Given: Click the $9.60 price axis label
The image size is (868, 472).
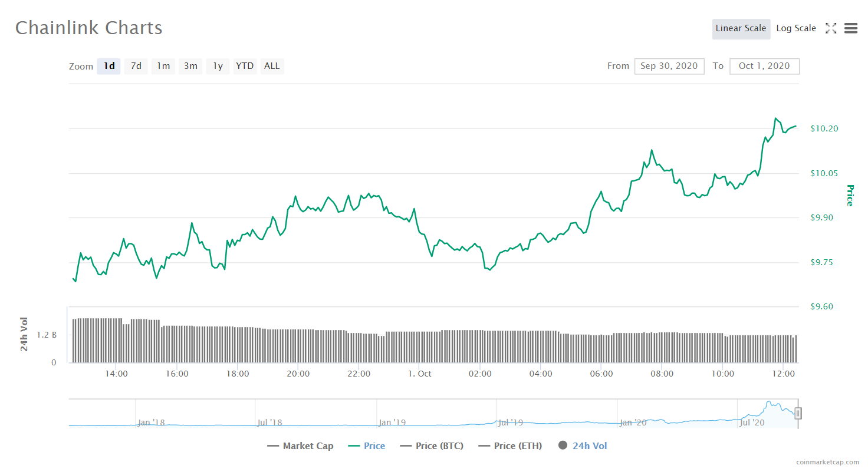Looking at the screenshot, I should click(822, 307).
